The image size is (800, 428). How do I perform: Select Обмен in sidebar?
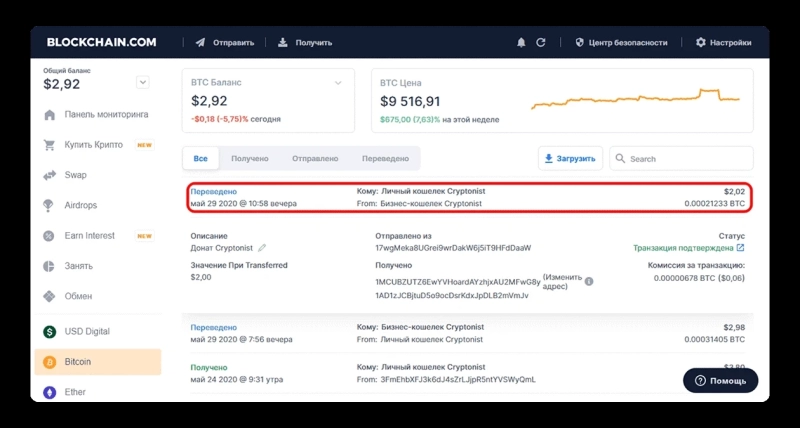coord(78,296)
